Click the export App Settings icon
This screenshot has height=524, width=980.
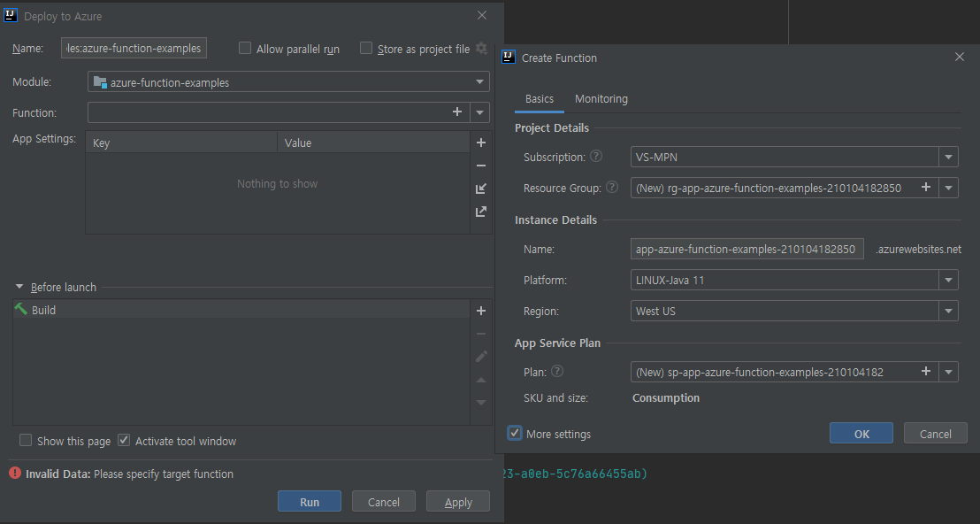point(481,212)
